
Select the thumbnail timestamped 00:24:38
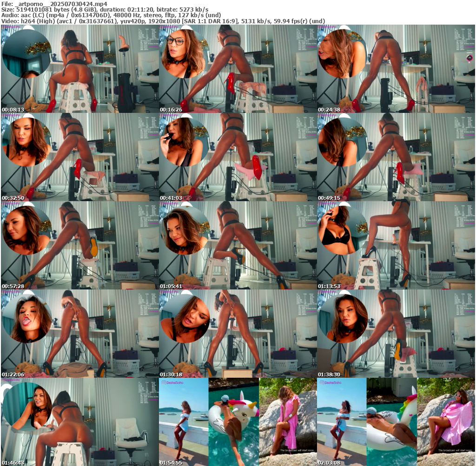[x=396, y=69]
